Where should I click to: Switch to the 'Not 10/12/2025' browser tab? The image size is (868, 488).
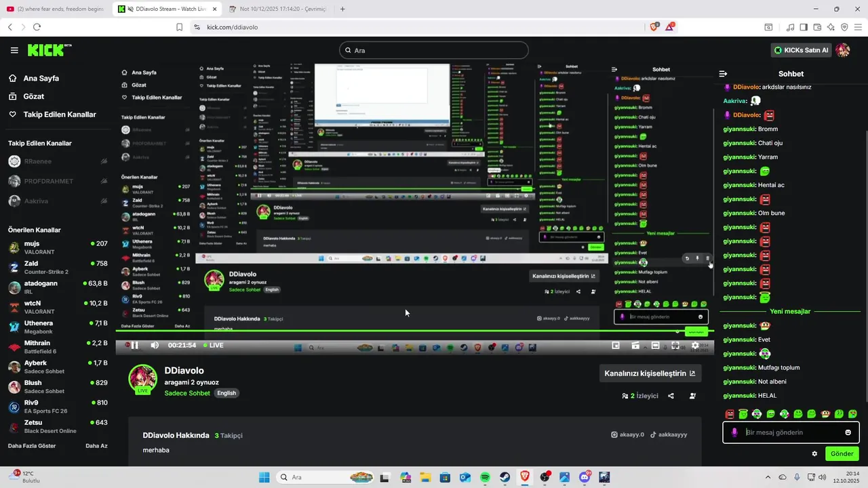coord(278,9)
